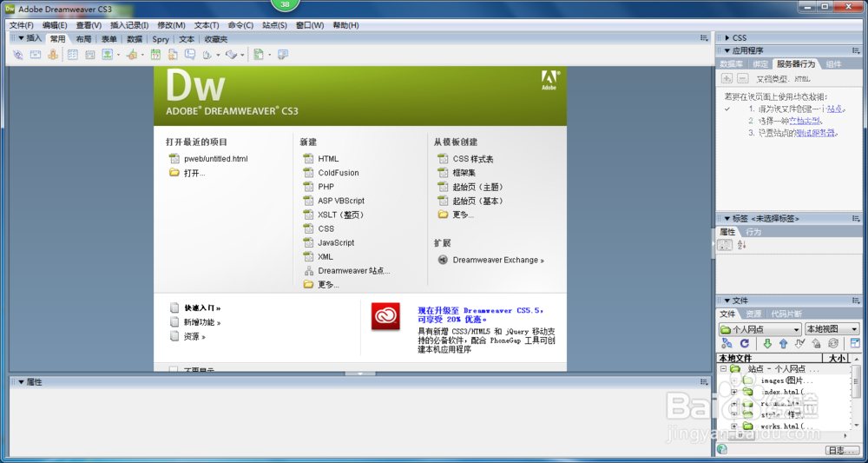Open the Script icon dropdown arrow

(x=242, y=55)
